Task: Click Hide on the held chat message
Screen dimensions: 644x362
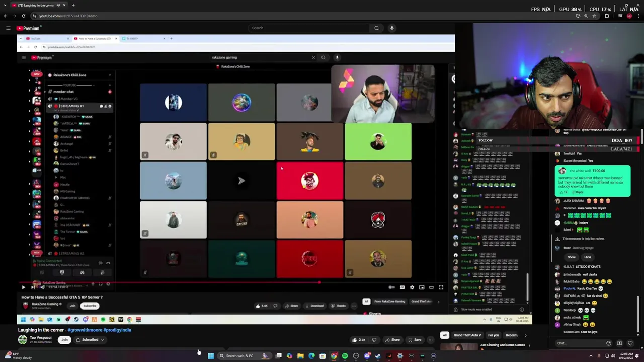Action: point(588,257)
